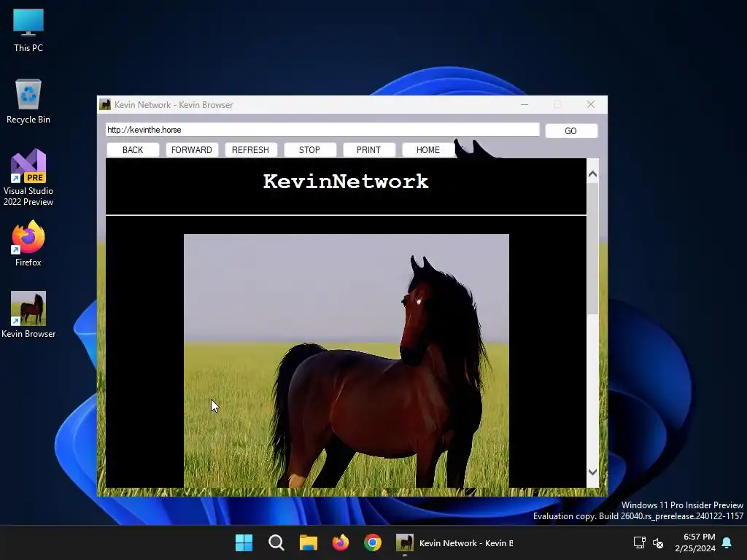Minimize the Kevin Browser window
Viewport: 747px width, 560px height.
525,104
